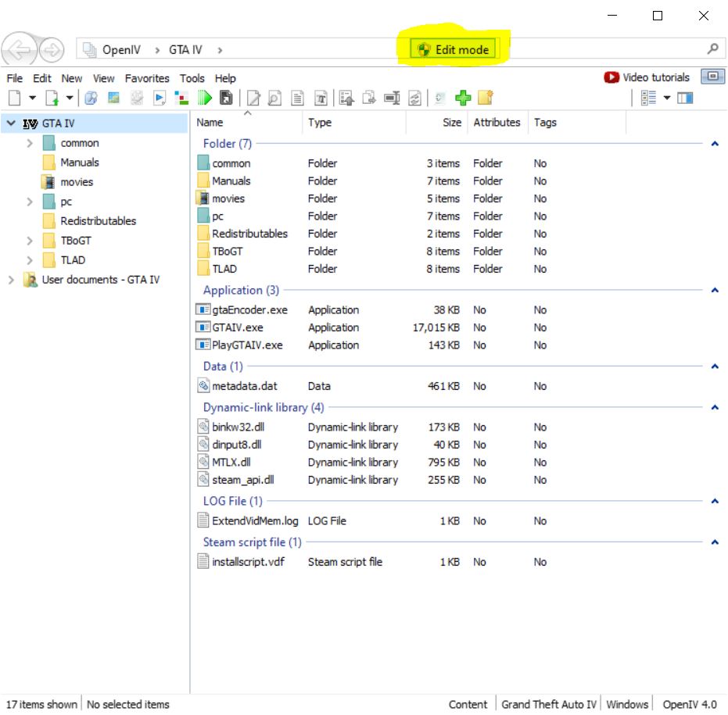728x715 pixels.
Task: Click the search magnifier in address bar
Action: pyautogui.click(x=712, y=48)
